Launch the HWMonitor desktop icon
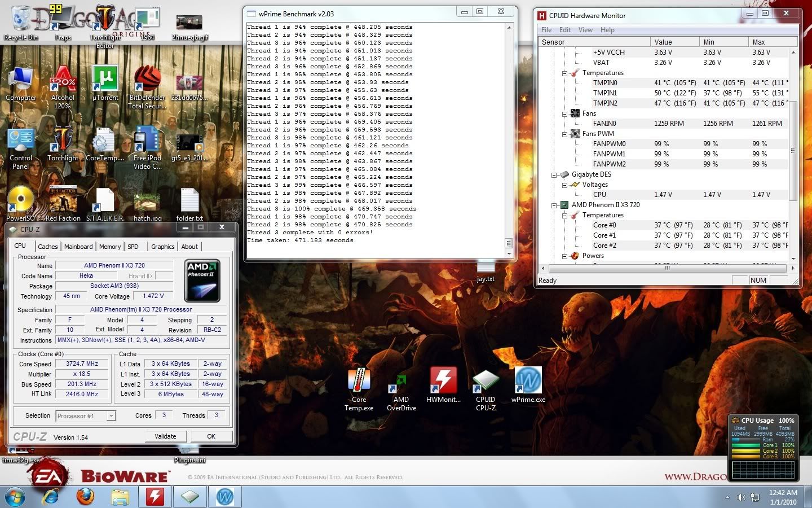This screenshot has width=812, height=508. [444, 381]
